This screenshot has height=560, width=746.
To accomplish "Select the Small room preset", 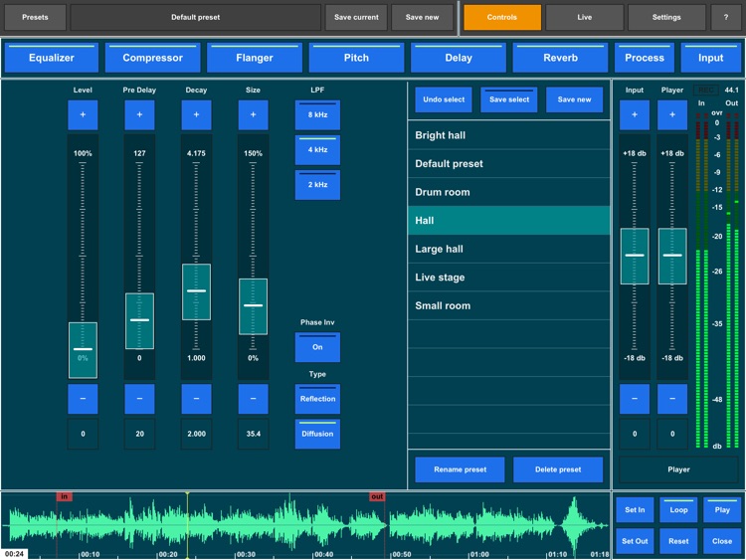I will pos(508,306).
